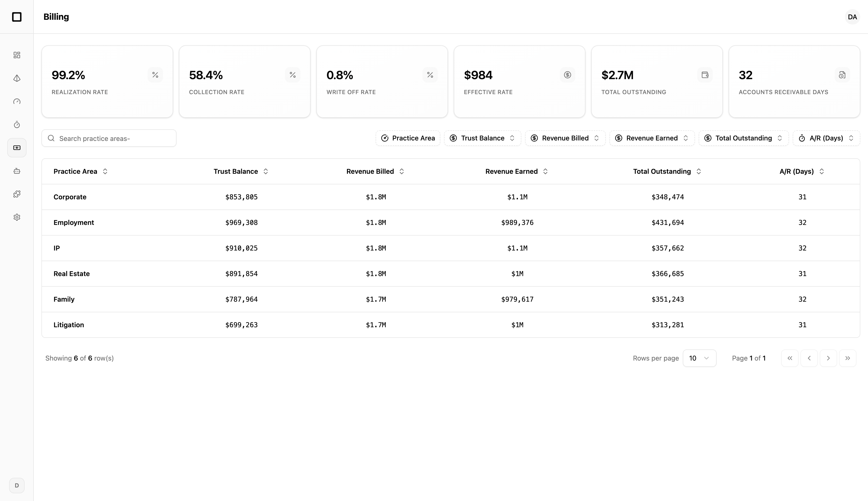Viewport: 868px width, 501px height.
Task: Jump to the last page with double-arrow
Action: 848,358
